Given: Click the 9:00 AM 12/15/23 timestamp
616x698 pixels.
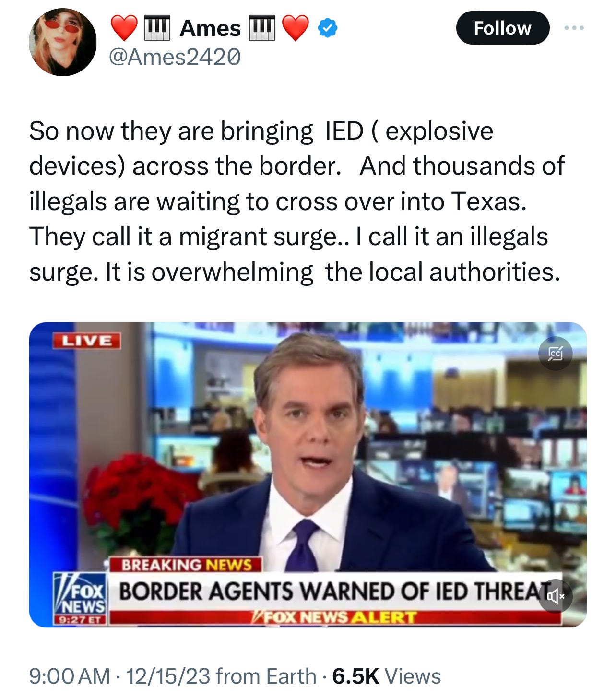Looking at the screenshot, I should 119,676.
